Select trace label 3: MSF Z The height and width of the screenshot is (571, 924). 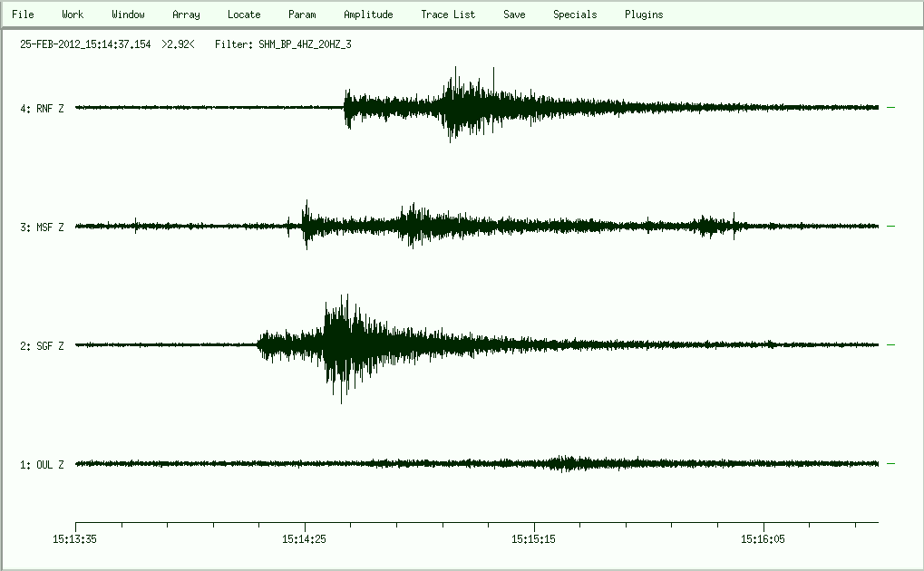pyautogui.click(x=43, y=227)
